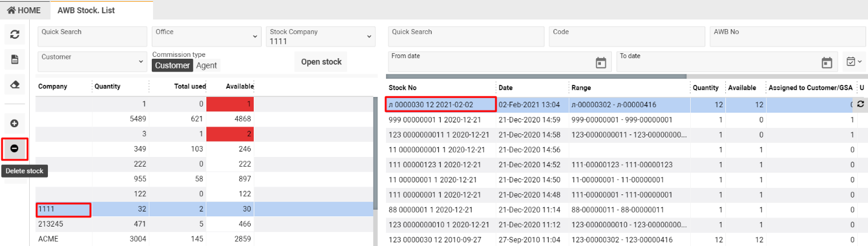Click the refresh icon in left sidebar
868x246 pixels.
(x=15, y=35)
